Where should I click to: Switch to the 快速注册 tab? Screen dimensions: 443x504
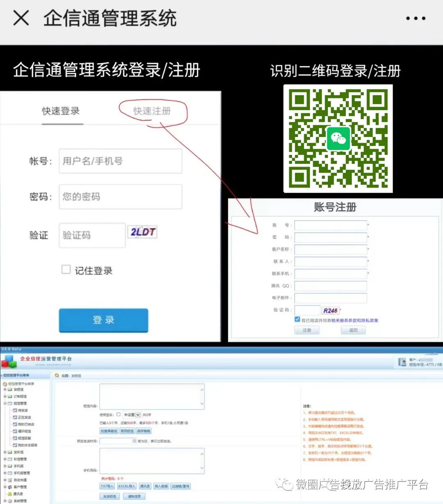[x=152, y=111]
